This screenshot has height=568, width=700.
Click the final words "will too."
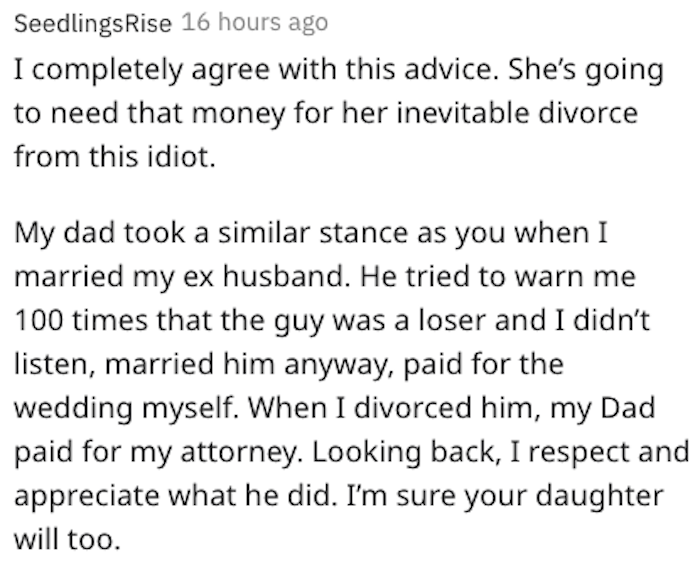coord(67,539)
